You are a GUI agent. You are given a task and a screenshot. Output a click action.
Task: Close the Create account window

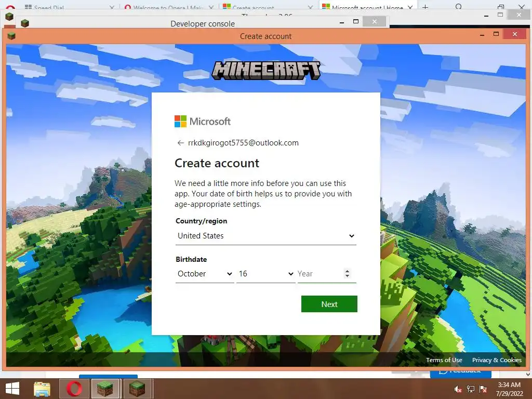(x=515, y=34)
